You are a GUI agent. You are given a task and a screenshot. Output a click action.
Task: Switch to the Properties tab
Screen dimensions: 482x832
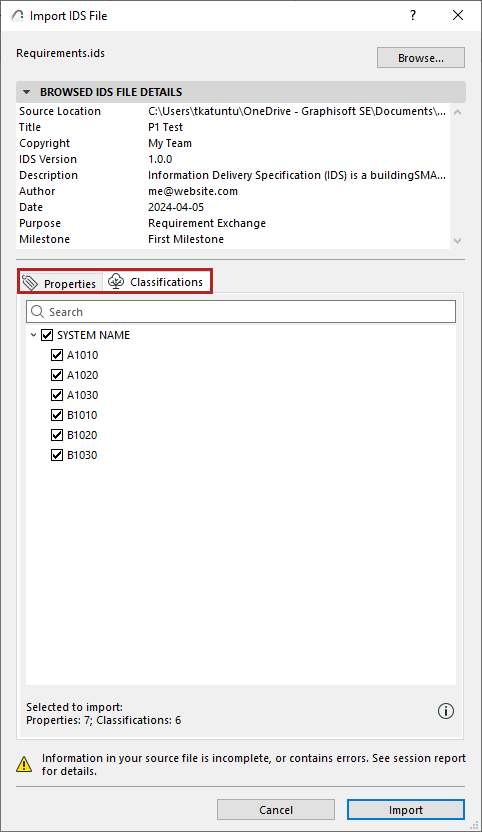[x=60, y=283]
